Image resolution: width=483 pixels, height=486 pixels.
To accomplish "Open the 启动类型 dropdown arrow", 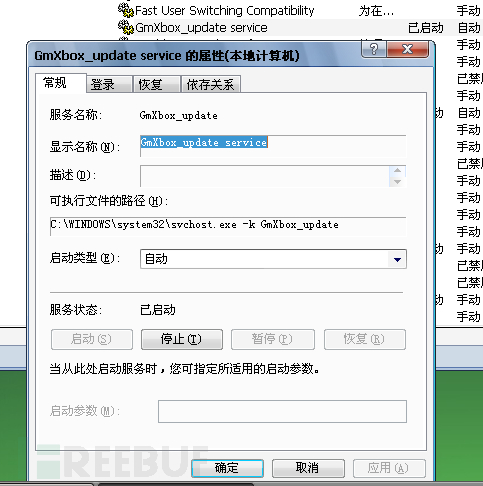I will [397, 259].
